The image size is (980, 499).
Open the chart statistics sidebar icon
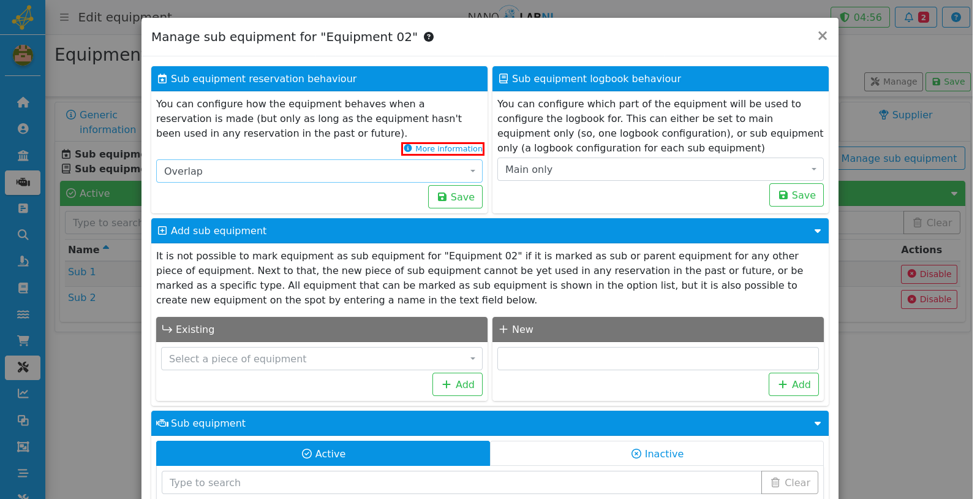pos(23,394)
